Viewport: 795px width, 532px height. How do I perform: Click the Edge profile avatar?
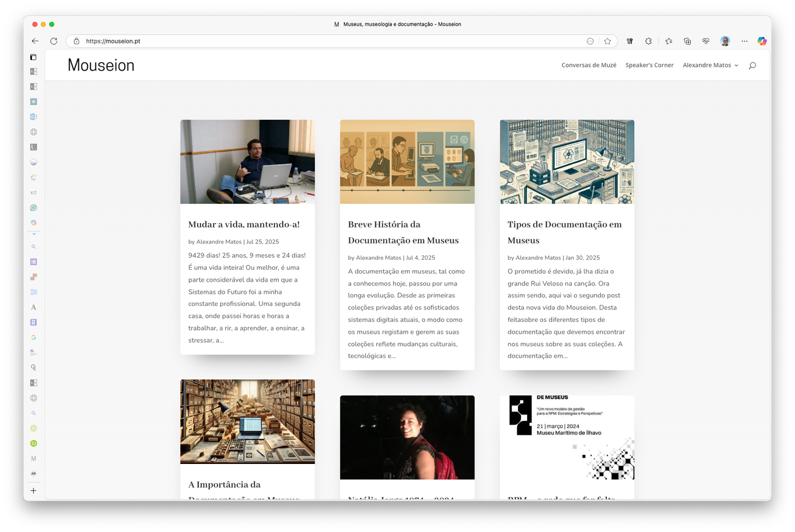[725, 41]
